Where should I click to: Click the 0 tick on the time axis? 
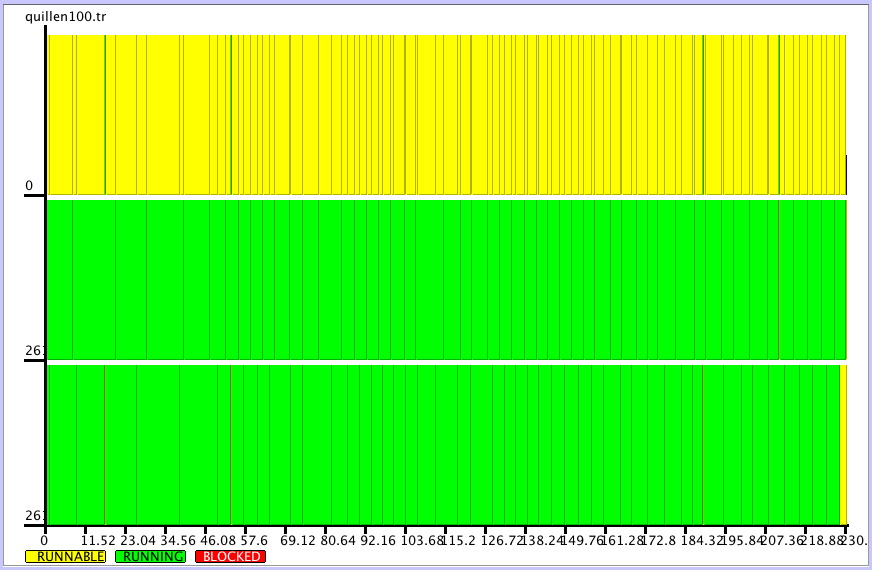44,540
